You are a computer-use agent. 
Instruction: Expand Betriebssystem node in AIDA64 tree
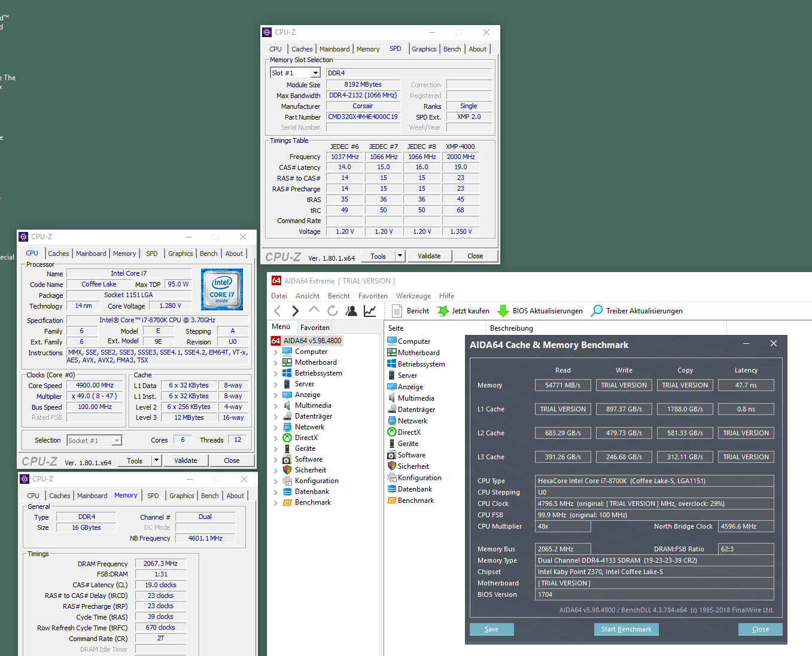[275, 374]
